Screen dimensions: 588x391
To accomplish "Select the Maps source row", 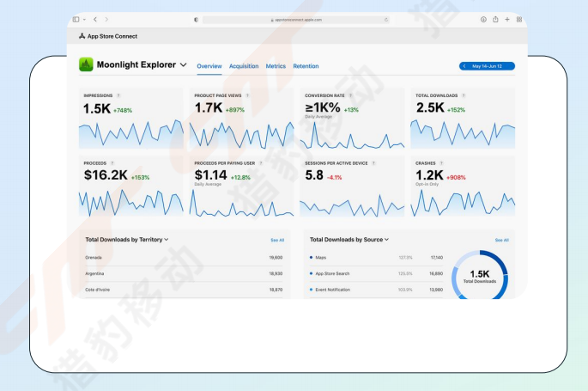I will tap(376, 258).
